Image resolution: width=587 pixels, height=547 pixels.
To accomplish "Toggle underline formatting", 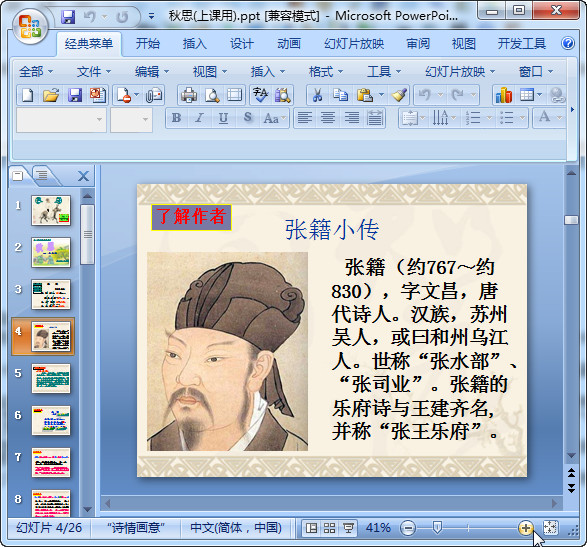I will (x=223, y=118).
